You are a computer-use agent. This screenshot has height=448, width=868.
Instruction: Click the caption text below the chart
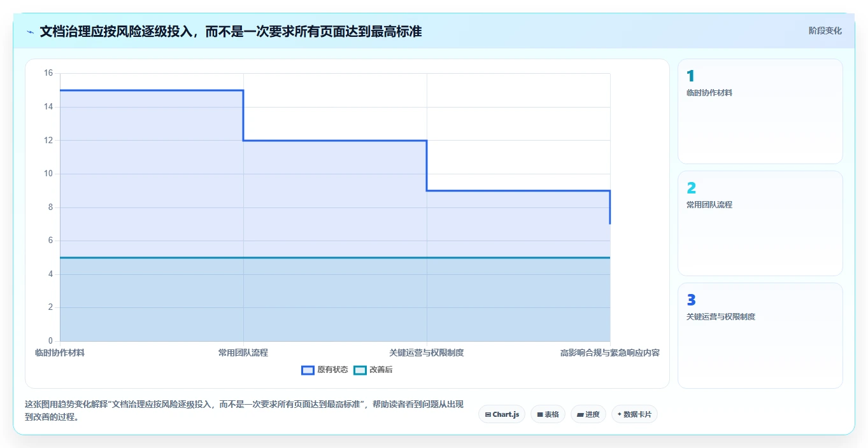tap(244, 411)
